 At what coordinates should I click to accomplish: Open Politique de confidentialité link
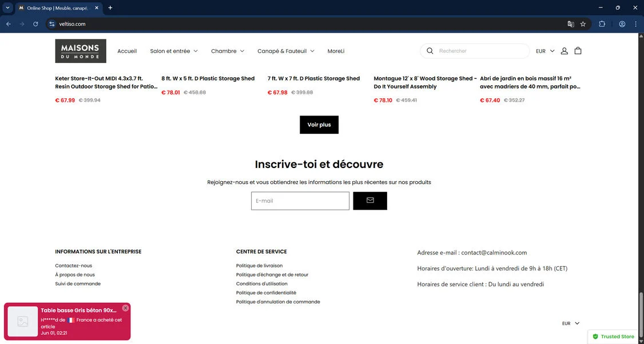click(266, 293)
